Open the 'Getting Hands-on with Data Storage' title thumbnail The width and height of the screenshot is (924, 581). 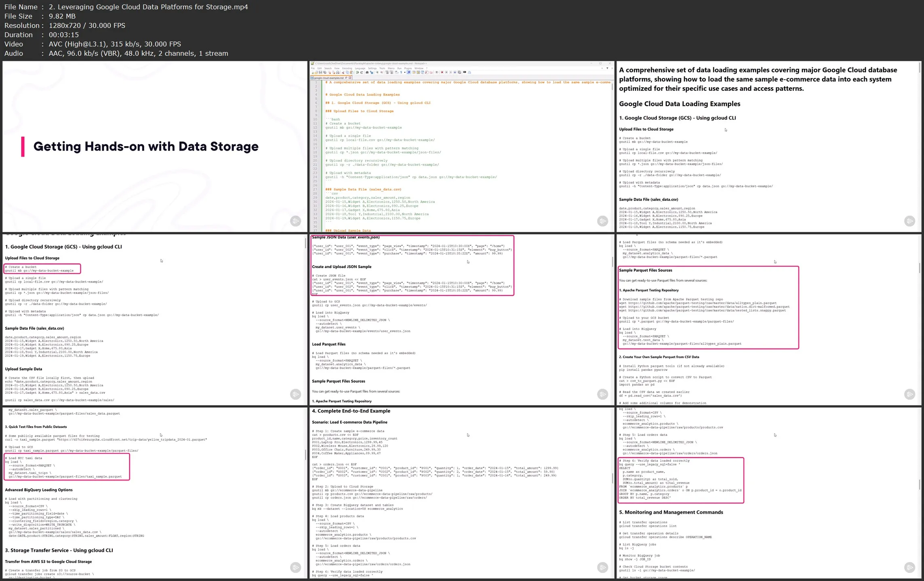[x=155, y=146]
